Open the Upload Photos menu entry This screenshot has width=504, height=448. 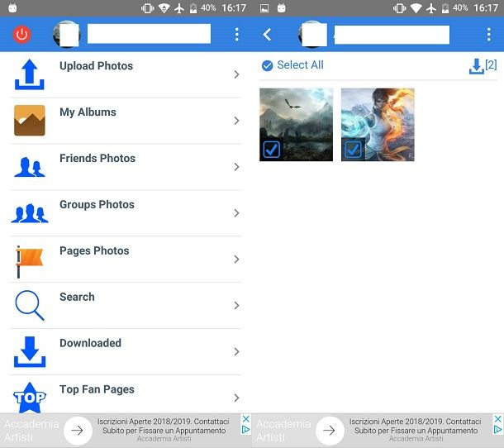126,74
